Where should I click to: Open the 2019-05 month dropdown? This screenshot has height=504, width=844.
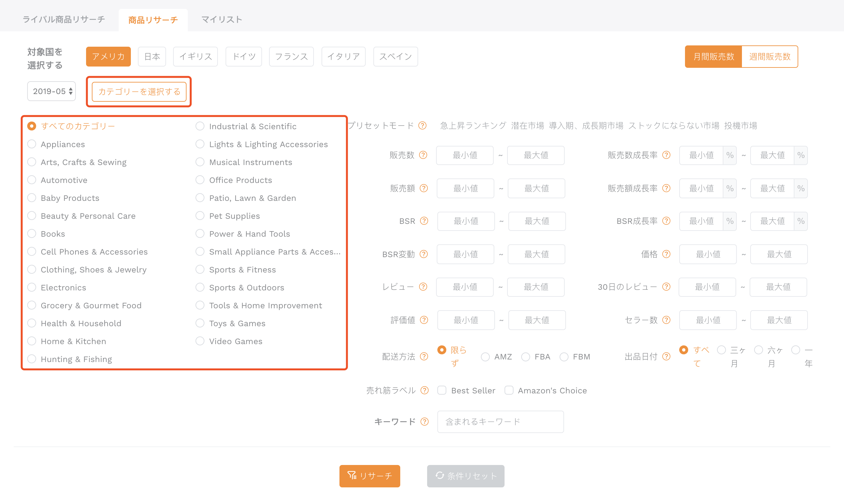pyautogui.click(x=52, y=91)
